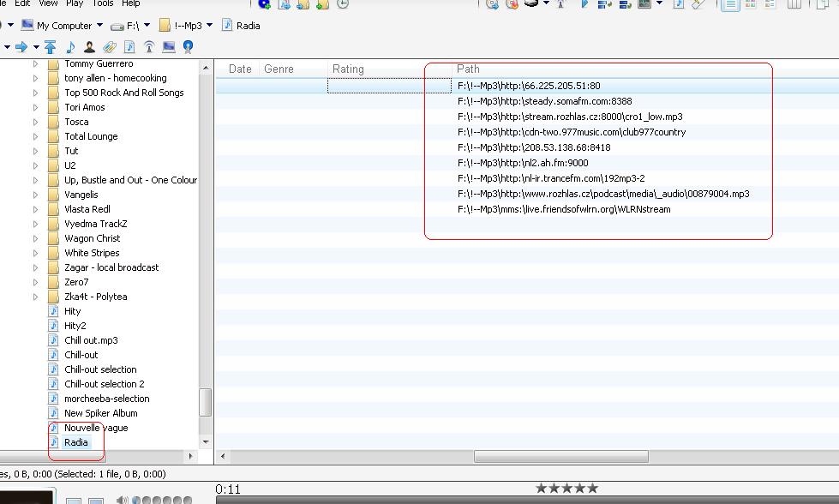Click the person silhouette toolbar icon
This screenshot has width=839, height=504.
tap(89, 46)
